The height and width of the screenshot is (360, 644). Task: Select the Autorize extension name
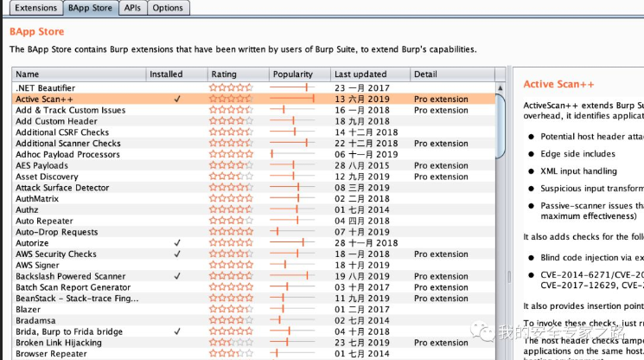pyautogui.click(x=32, y=243)
